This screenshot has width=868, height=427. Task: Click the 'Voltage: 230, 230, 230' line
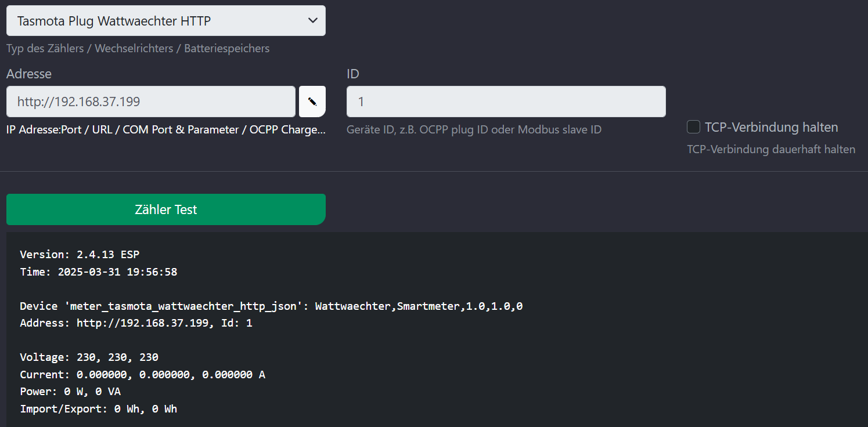[x=89, y=357]
